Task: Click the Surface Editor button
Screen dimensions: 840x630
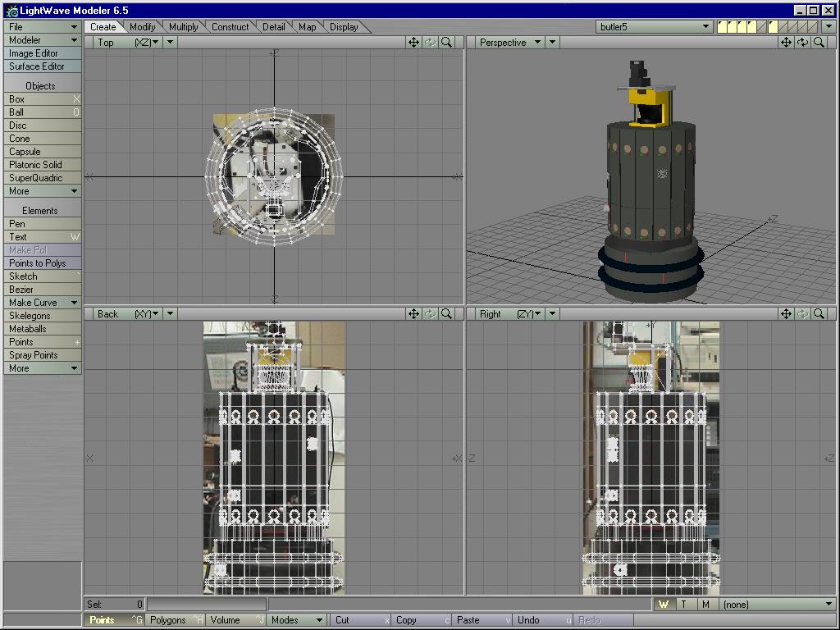Action: [42, 66]
